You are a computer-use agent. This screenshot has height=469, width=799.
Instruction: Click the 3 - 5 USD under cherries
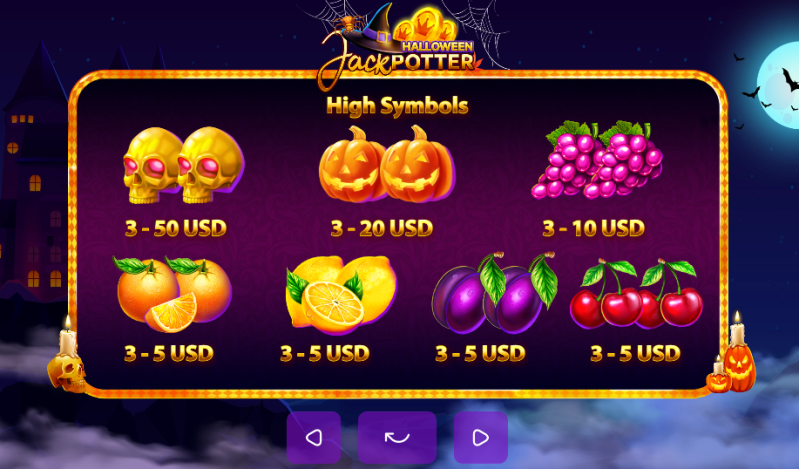click(x=635, y=353)
